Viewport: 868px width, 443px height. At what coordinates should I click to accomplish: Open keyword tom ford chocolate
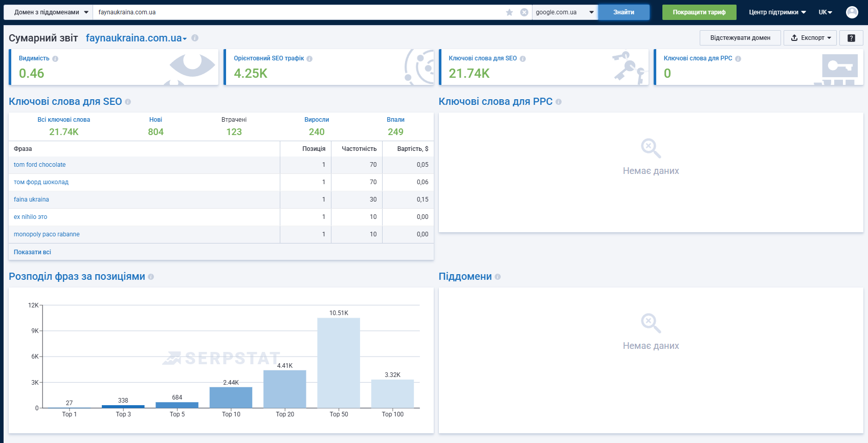pyautogui.click(x=39, y=165)
